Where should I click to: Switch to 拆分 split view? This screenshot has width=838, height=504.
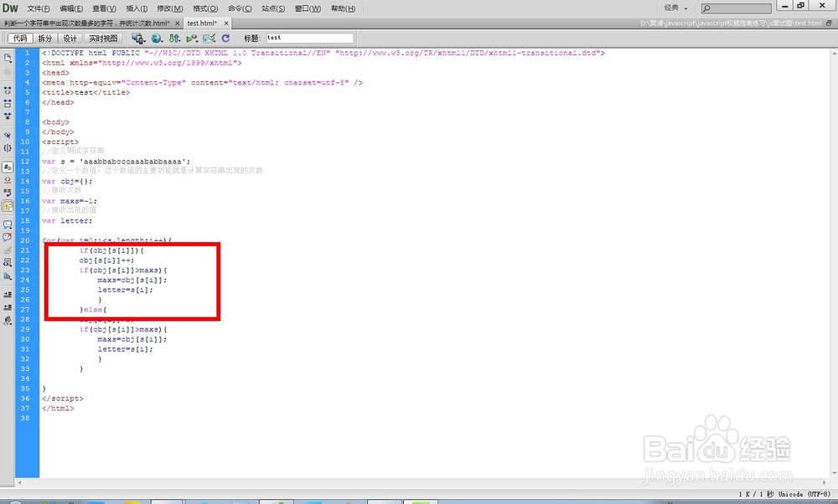pos(45,39)
